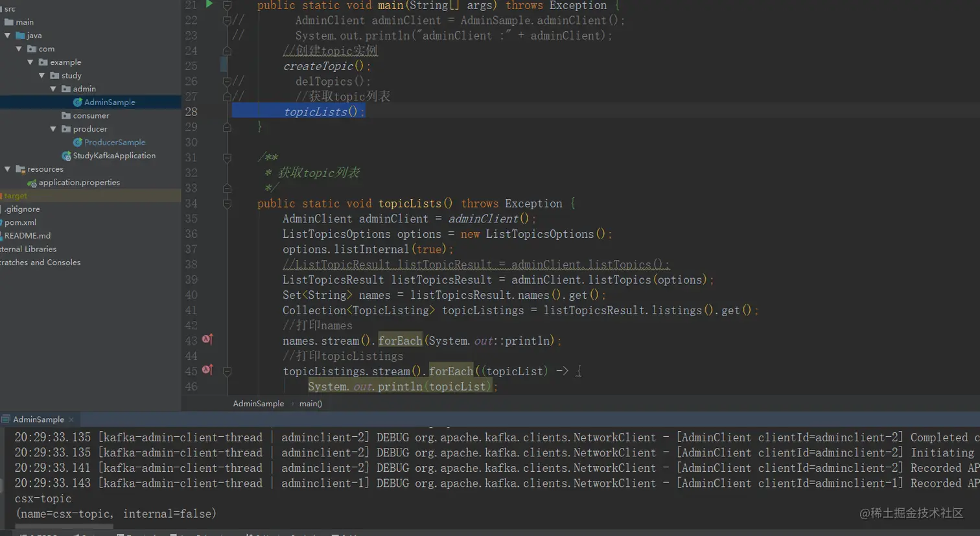Screen dimensions: 980x536
Task: Click the example package folder icon
Action: point(43,62)
